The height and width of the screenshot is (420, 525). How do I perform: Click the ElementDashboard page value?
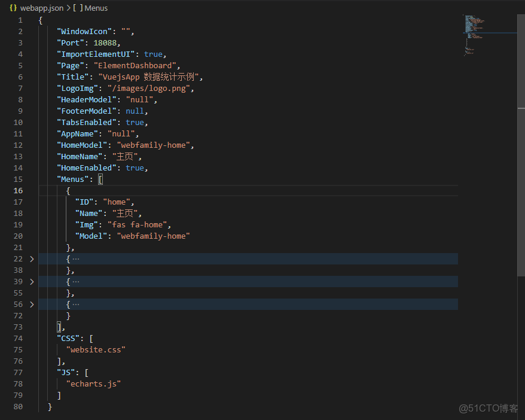coord(139,65)
